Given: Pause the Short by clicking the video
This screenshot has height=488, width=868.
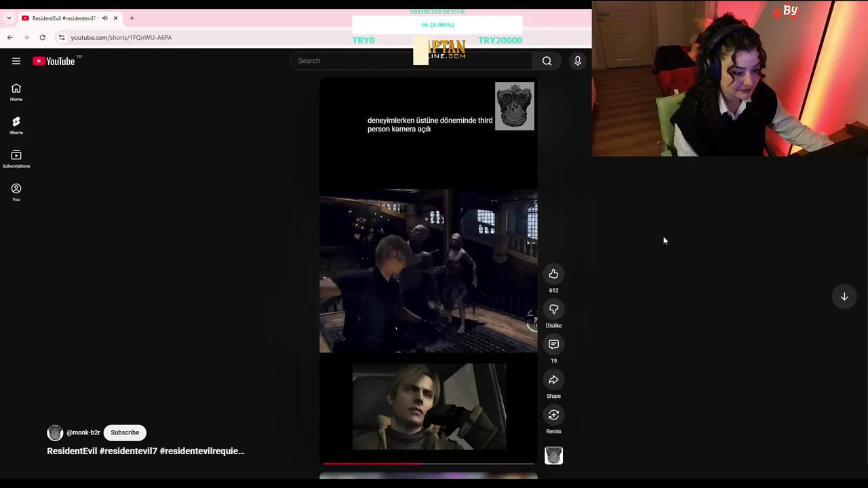Looking at the screenshot, I should pos(429,271).
